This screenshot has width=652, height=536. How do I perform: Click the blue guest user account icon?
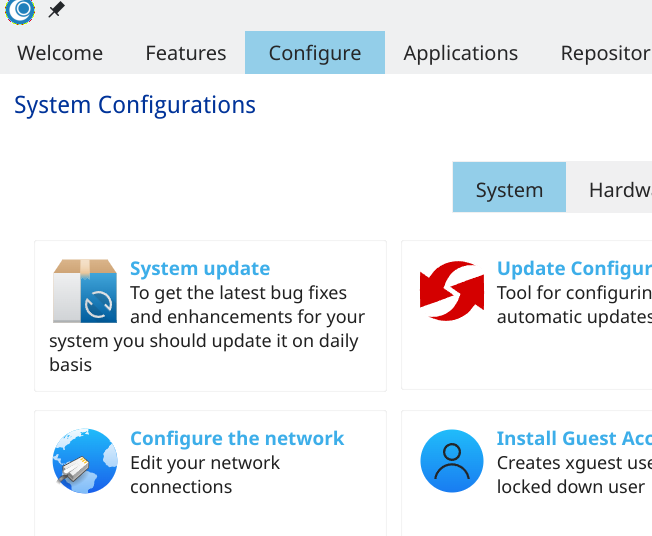(x=452, y=461)
